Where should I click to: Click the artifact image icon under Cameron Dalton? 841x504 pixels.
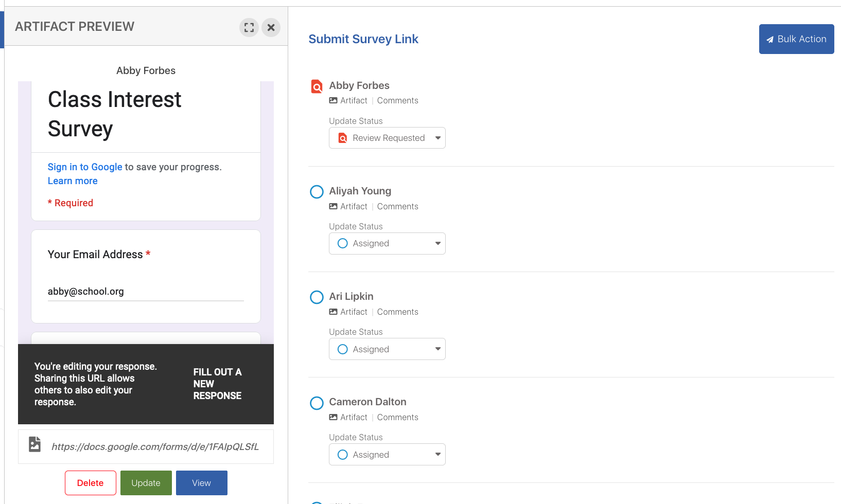point(334,417)
